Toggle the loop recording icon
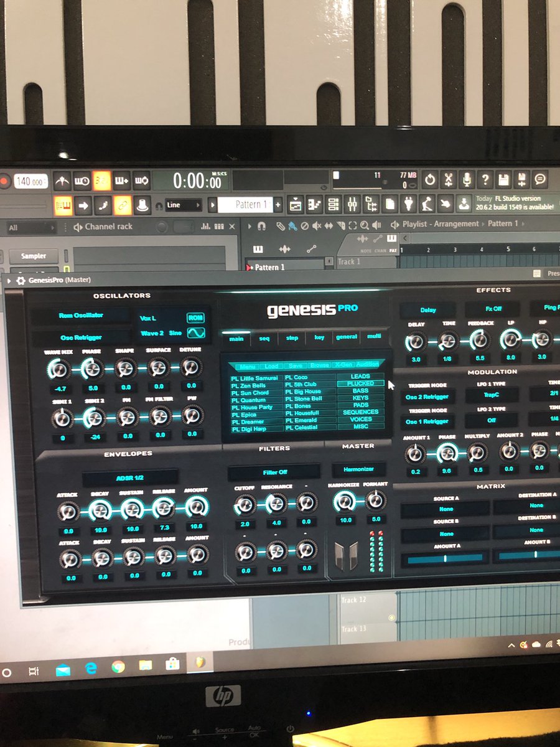The height and width of the screenshot is (747, 560). click(x=142, y=181)
